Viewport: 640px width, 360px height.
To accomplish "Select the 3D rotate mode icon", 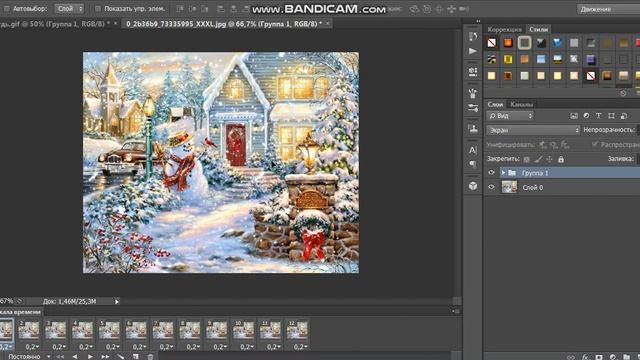I will click(x=414, y=9).
